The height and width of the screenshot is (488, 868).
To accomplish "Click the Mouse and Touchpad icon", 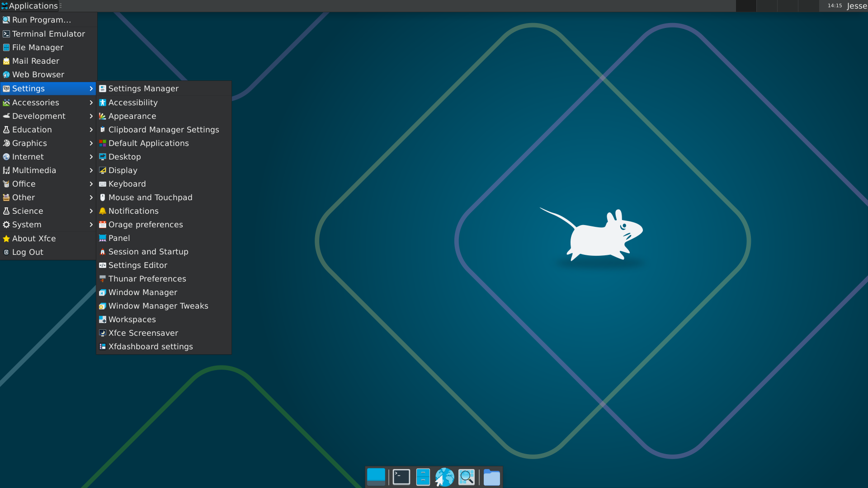I will [x=103, y=197].
